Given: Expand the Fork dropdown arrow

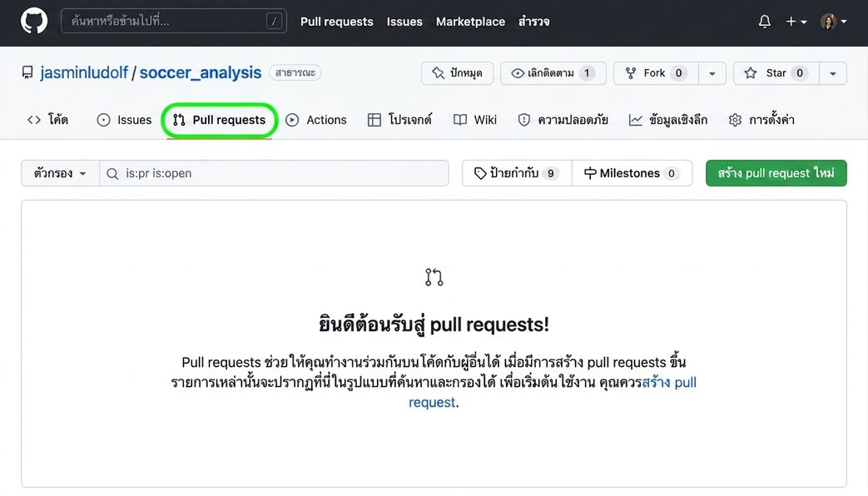Looking at the screenshot, I should point(712,73).
